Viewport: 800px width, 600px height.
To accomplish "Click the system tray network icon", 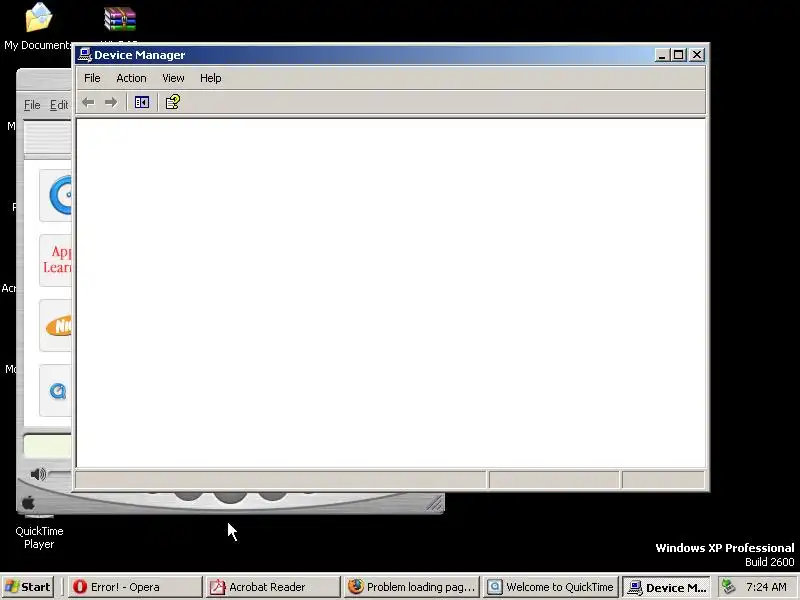I will click(728, 587).
